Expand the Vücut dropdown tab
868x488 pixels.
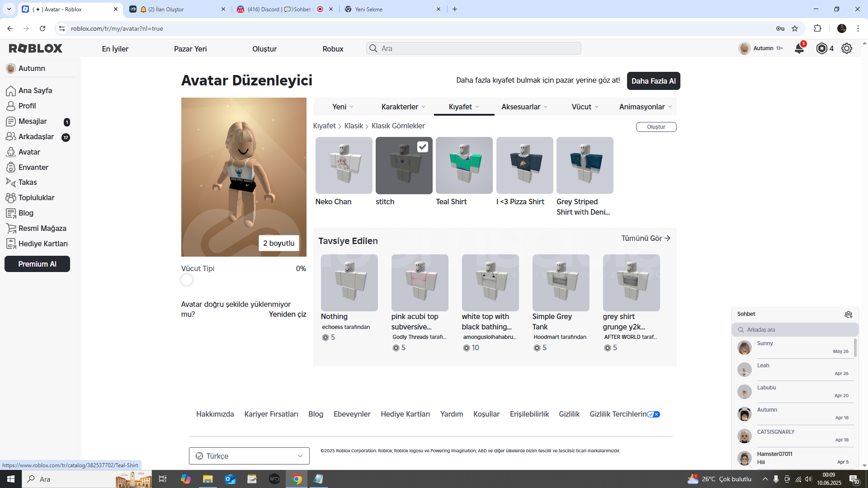585,107
